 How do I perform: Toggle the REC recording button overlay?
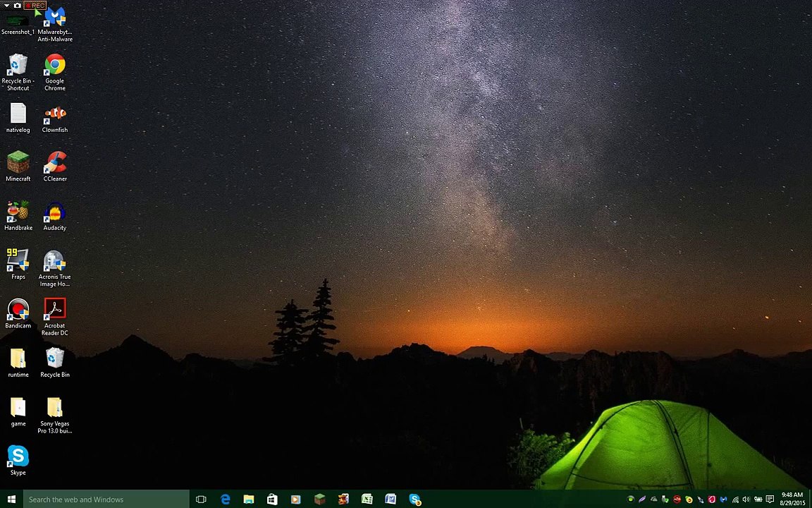click(x=35, y=5)
